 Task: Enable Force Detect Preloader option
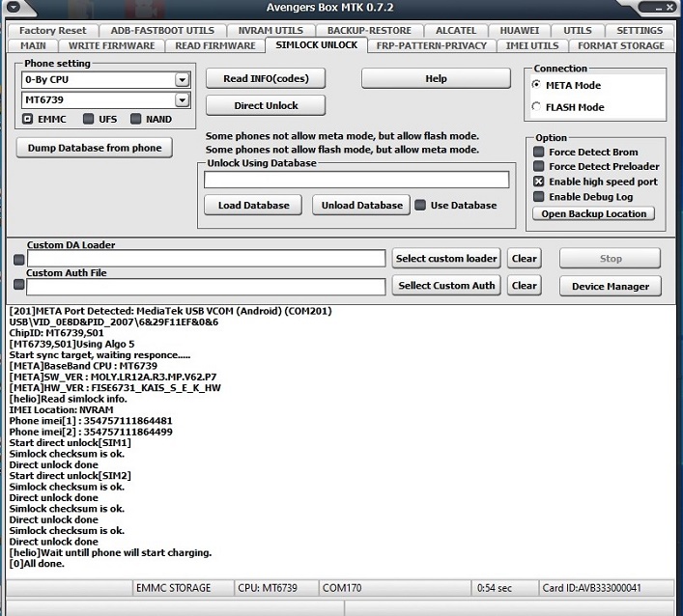539,166
